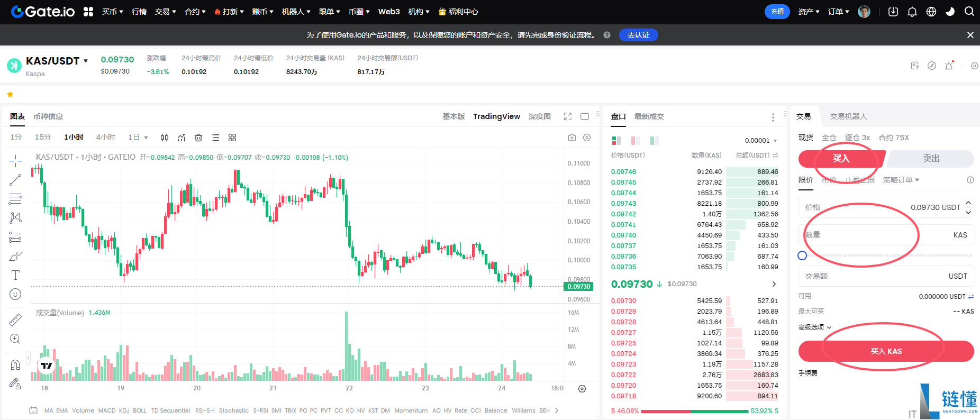Select the horizontal lines Fibonacci tool

(15, 199)
